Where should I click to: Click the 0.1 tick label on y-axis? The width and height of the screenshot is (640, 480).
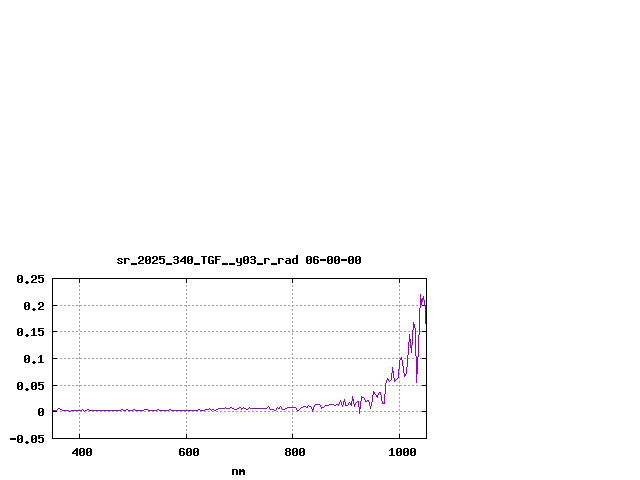34,359
